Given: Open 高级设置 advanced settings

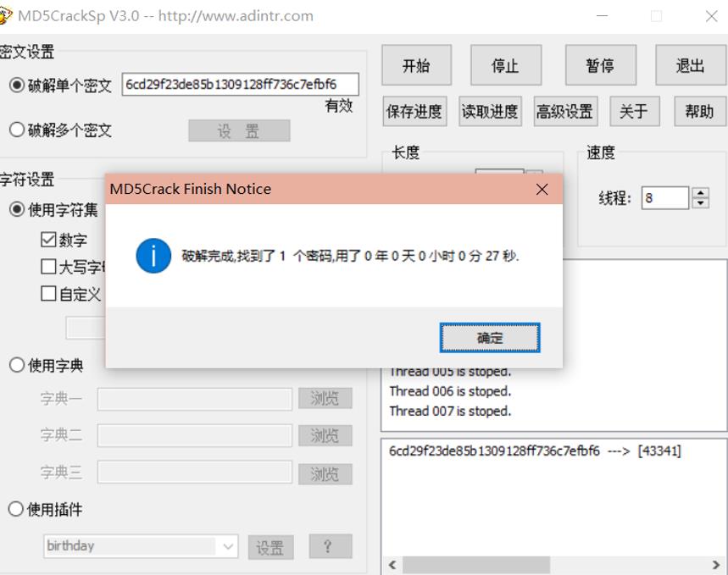Looking at the screenshot, I should tap(565, 112).
